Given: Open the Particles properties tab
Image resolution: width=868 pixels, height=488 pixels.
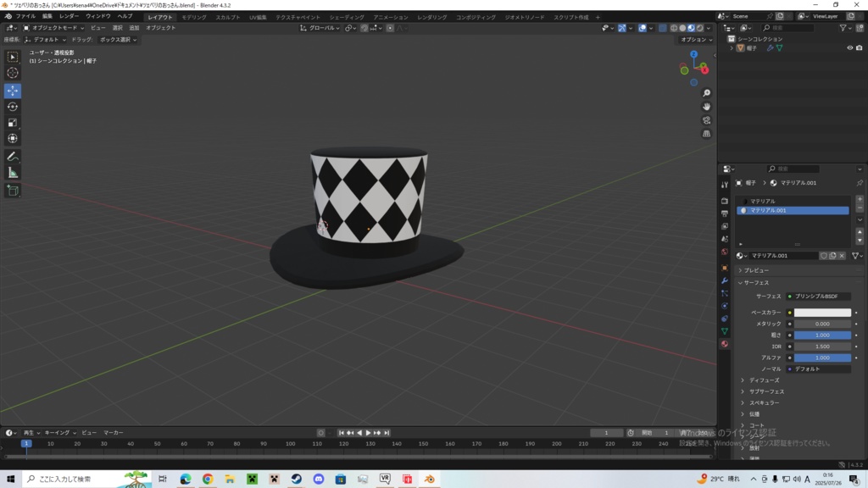Looking at the screenshot, I should point(725,293).
